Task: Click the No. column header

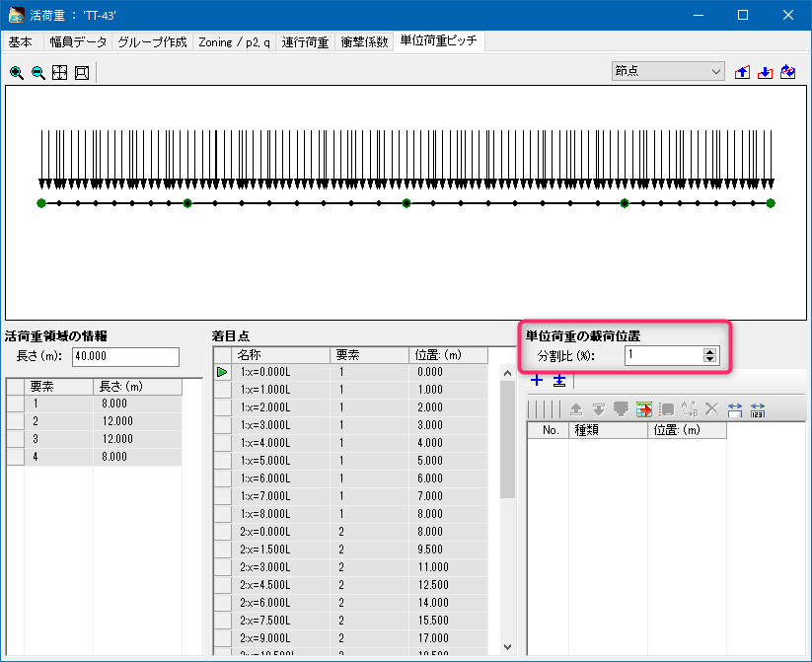Action: [x=549, y=430]
